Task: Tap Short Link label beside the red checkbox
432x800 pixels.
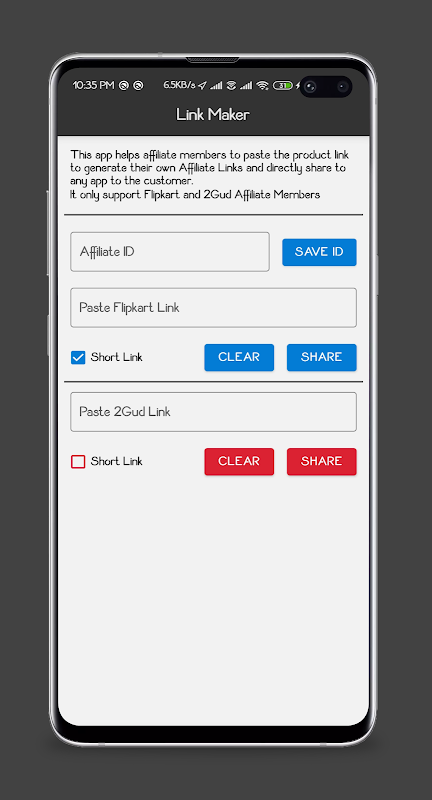Action: tap(116, 461)
